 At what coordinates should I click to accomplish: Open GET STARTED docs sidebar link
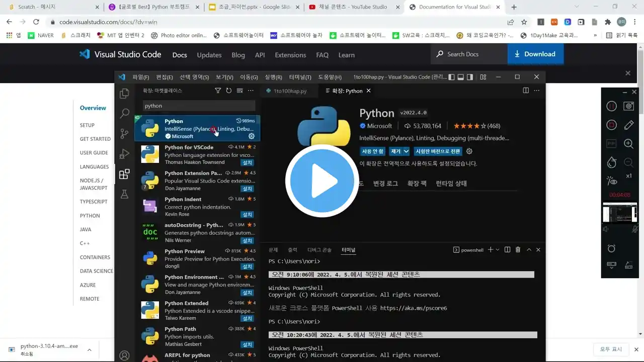(x=95, y=139)
